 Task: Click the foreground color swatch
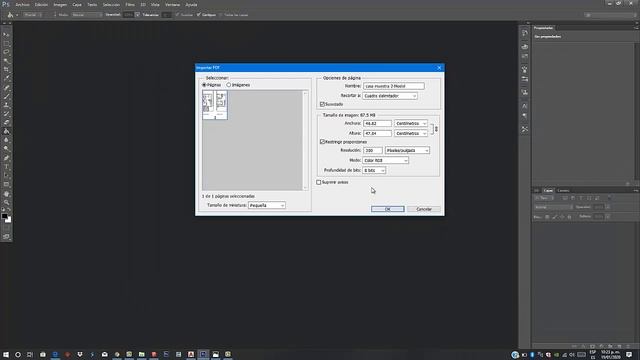coord(4,216)
